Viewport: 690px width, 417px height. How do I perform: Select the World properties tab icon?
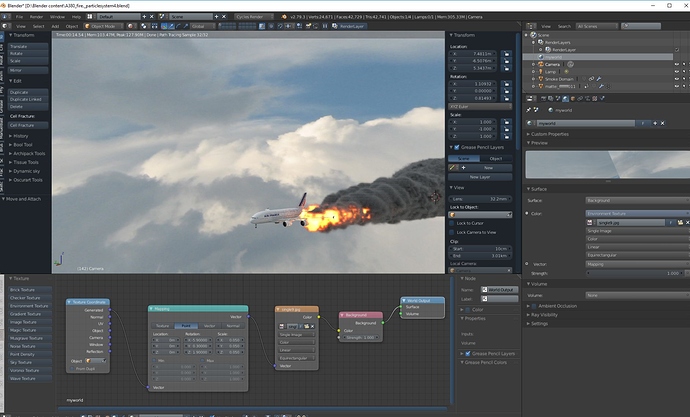point(565,99)
